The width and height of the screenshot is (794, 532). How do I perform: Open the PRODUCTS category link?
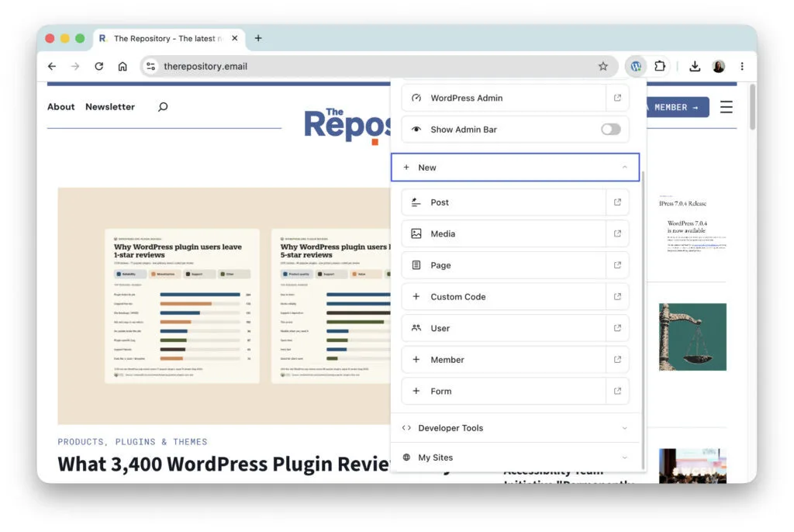(82, 442)
